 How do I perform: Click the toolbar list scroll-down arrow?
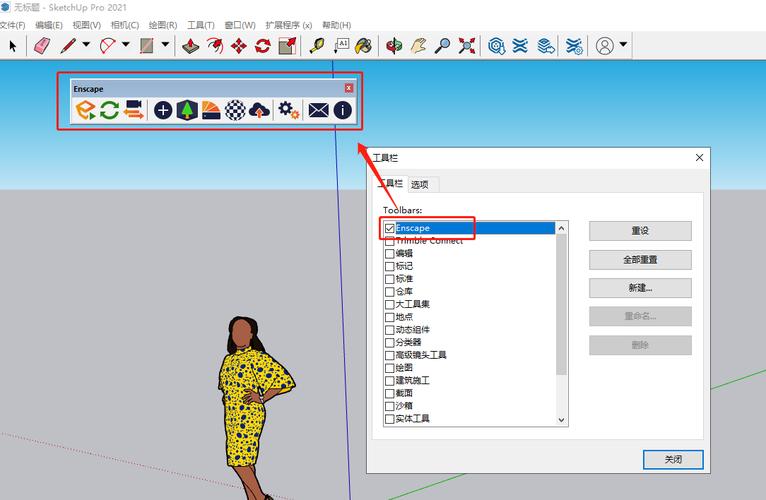(561, 420)
